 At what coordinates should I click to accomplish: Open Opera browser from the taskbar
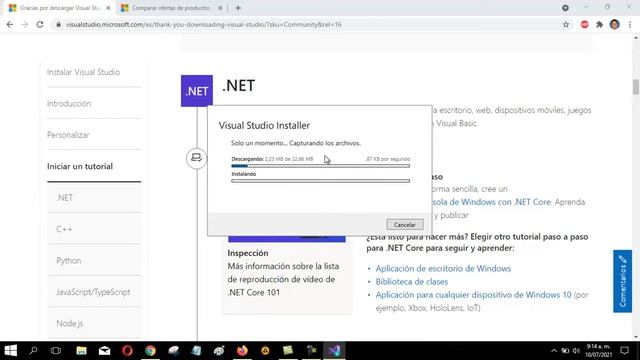(127, 351)
